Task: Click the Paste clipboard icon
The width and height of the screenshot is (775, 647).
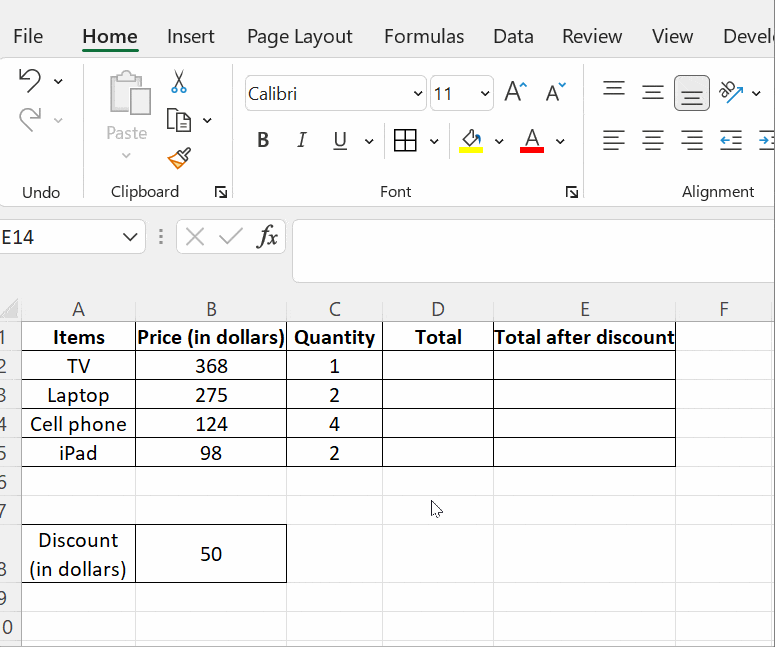Action: (x=129, y=92)
